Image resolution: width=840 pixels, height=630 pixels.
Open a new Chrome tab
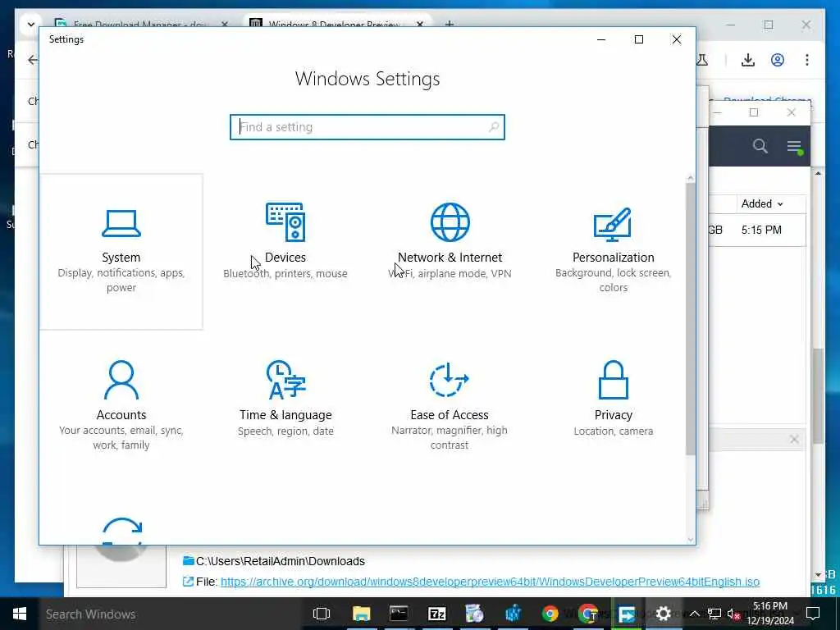click(x=450, y=24)
